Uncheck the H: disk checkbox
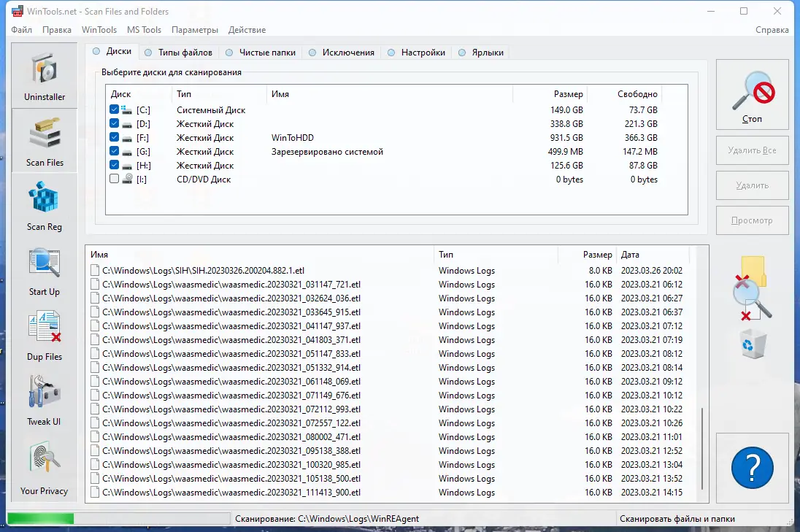Screen dimensions: 800x532 pos(115,165)
